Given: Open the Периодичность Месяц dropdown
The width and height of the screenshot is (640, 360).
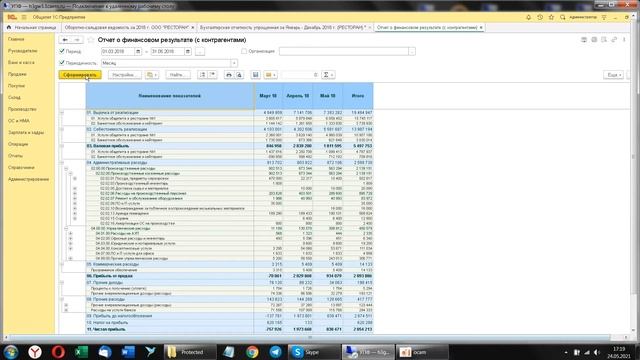Looking at the screenshot, I should click(x=234, y=63).
